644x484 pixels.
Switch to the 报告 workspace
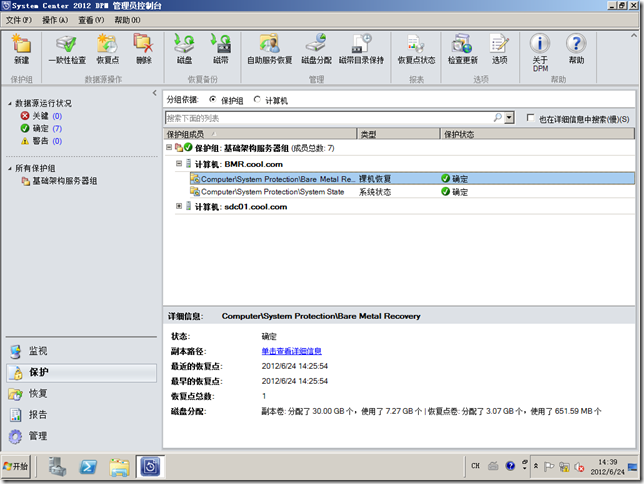pos(81,415)
